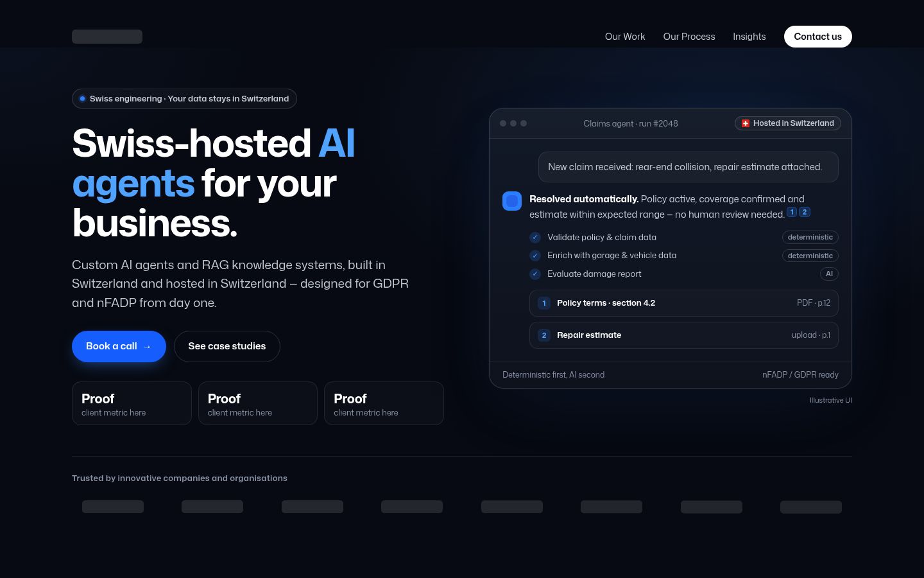Open the Repair estimate source row
The image size is (924, 578).
(x=684, y=335)
